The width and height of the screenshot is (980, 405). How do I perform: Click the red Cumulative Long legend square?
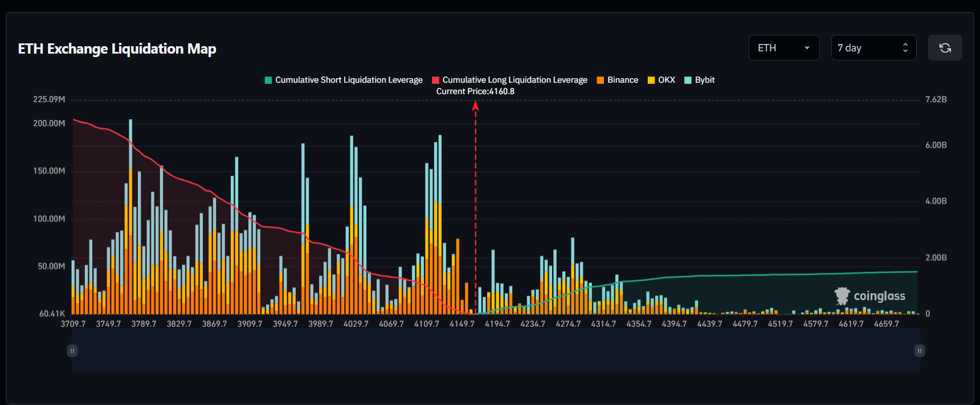click(436, 80)
